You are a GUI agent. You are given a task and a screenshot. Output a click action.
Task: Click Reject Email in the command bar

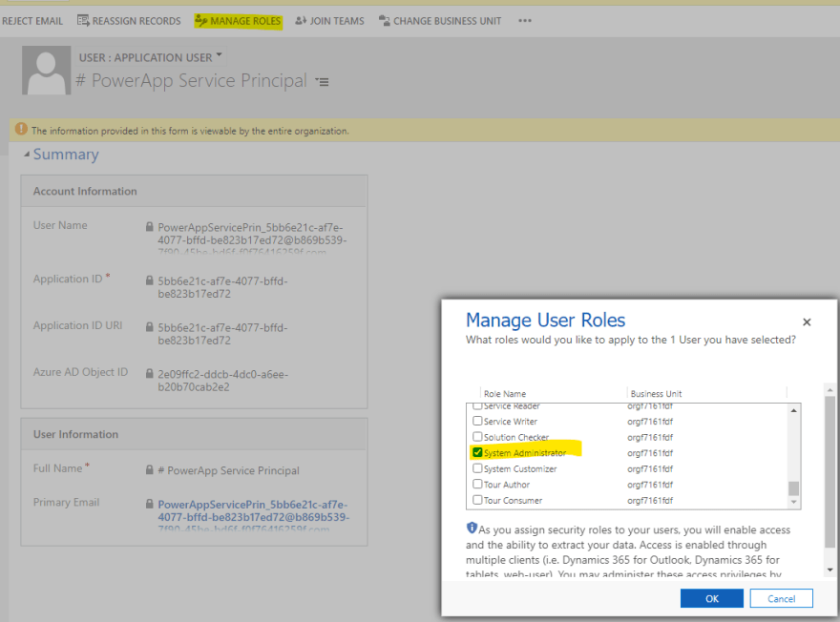coord(32,21)
